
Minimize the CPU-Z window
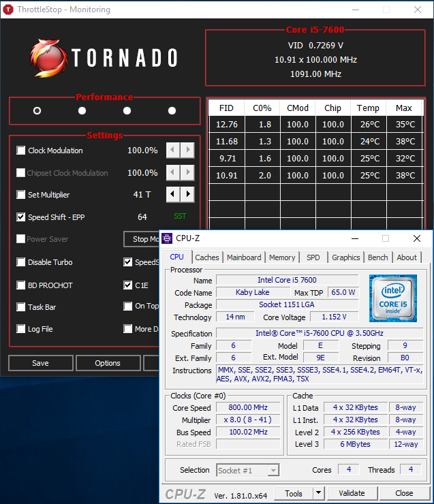pyautogui.click(x=355, y=238)
